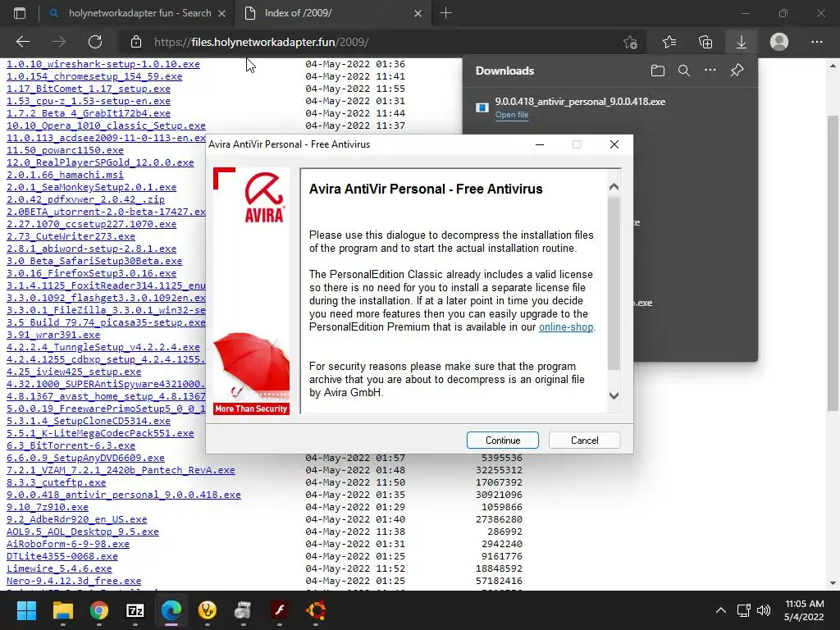
Task: Click 9.0.0.418_antivir_personal_9.0.0.418.exe link in listing
Action: 124,495
